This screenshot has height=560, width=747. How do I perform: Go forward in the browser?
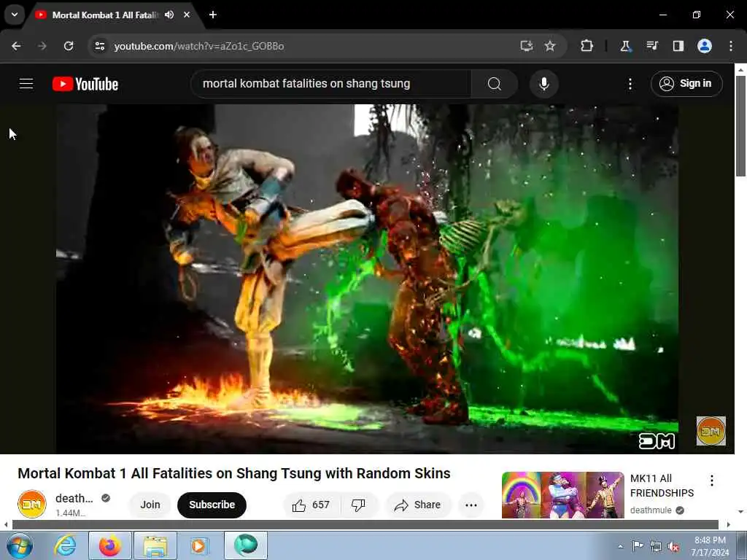click(42, 46)
